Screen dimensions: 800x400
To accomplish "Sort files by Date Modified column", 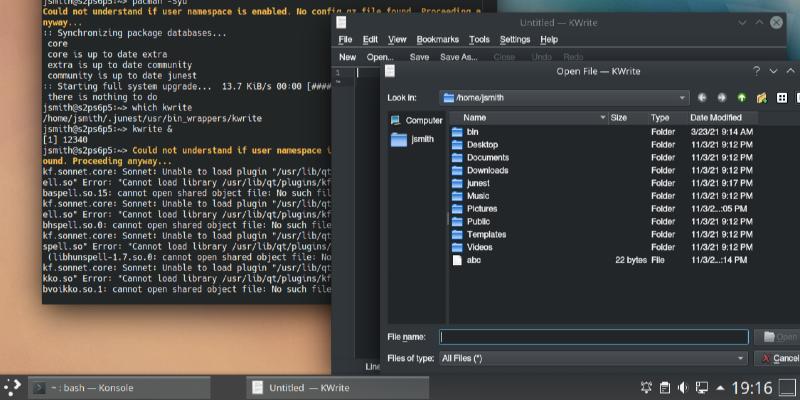I will click(x=717, y=117).
